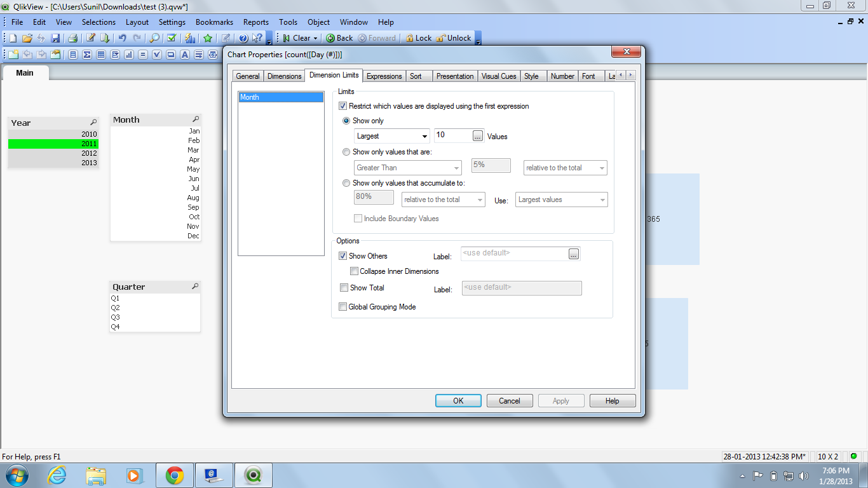This screenshot has width=868, height=488.
Task: Open Internet Explorer from the taskbar
Action: (x=57, y=475)
